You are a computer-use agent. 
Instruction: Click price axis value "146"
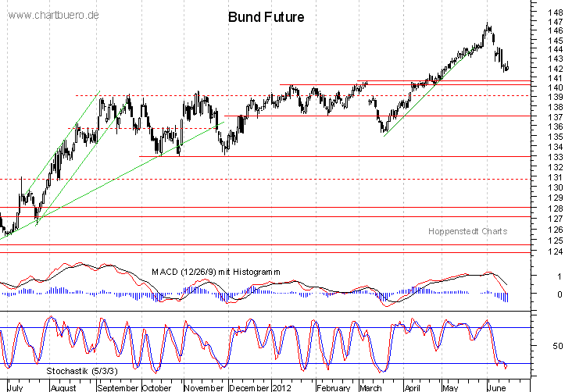pyautogui.click(x=555, y=30)
